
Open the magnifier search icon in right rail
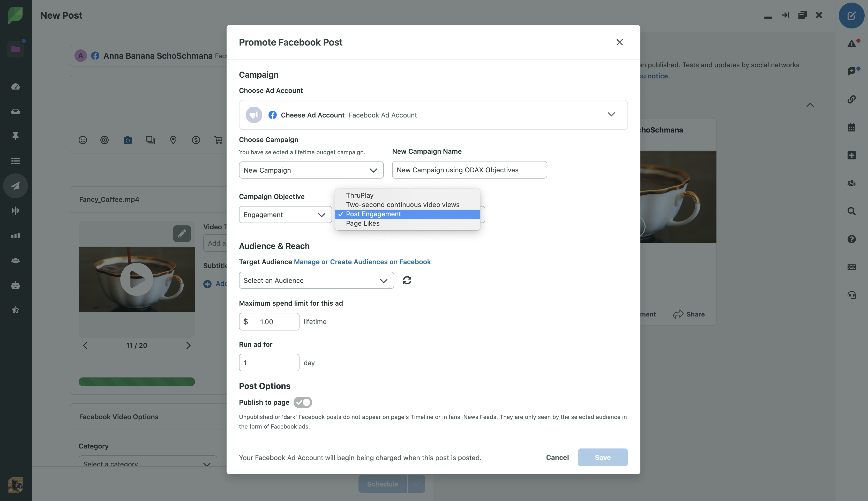click(x=851, y=211)
